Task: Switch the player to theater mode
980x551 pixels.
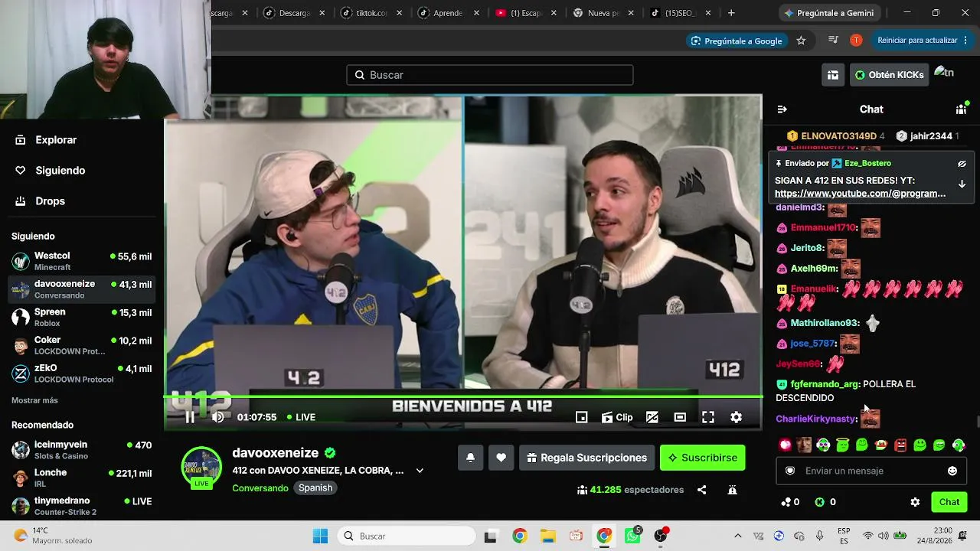Action: click(680, 417)
